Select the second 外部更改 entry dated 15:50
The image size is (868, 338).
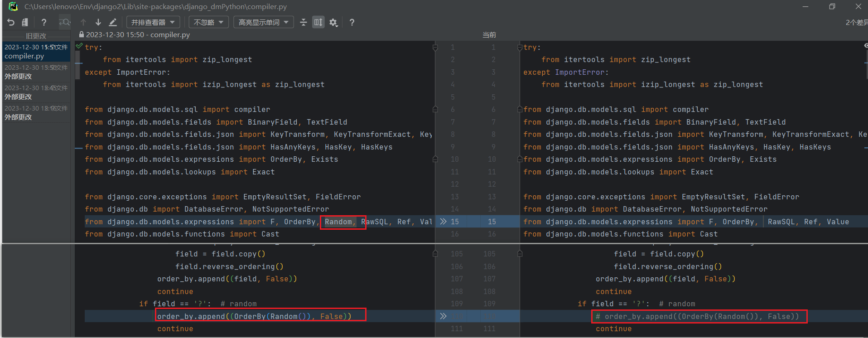click(x=36, y=72)
